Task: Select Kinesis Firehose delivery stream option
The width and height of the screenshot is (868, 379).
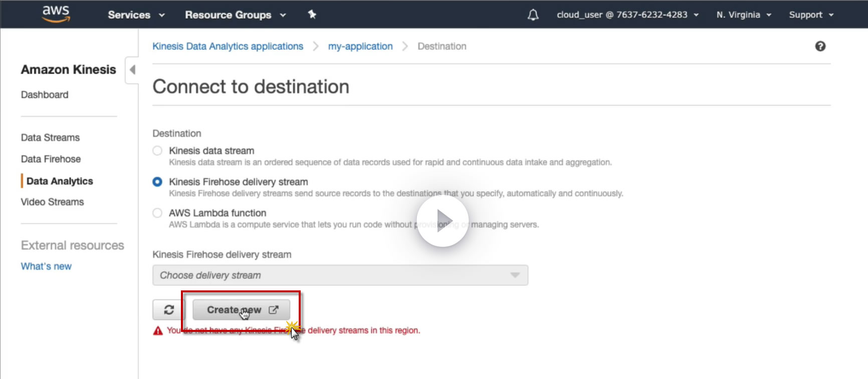Action: pos(157,182)
